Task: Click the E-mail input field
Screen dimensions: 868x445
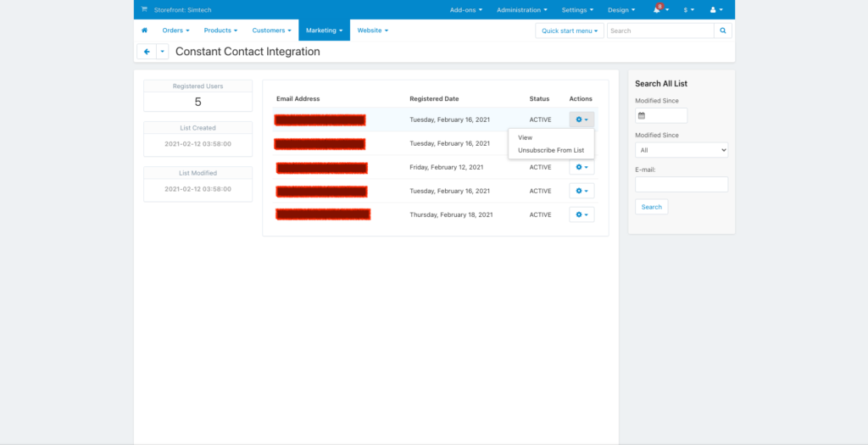Action: 682,184
